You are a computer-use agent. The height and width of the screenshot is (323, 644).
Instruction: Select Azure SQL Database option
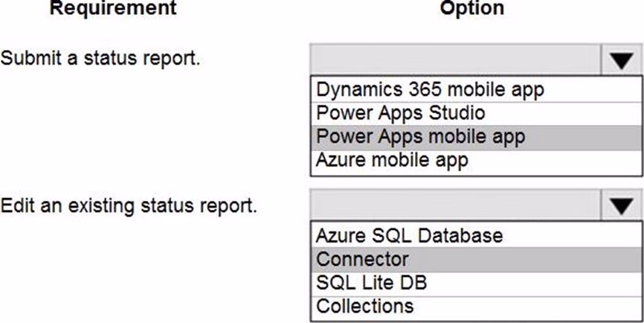click(409, 236)
